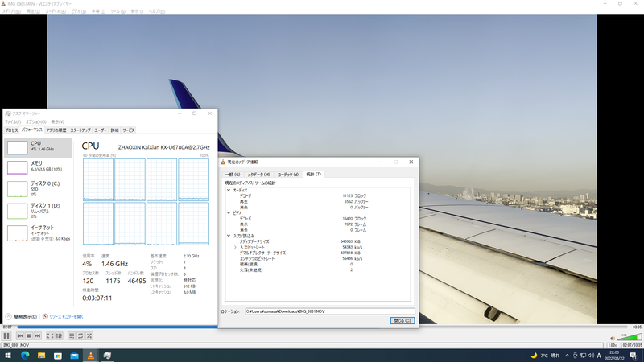This screenshot has width=644, height=362.
Task: Pause playback in VLC
Action: (6, 335)
